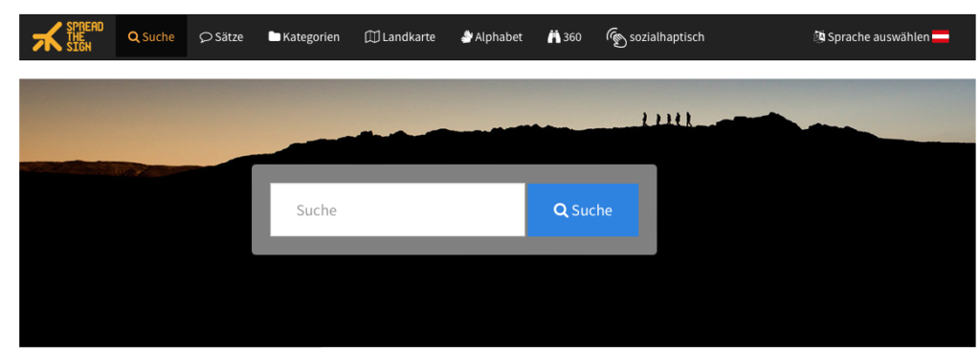Image resolution: width=980 pixels, height=353 pixels.
Task: Open the Landkarte page
Action: [400, 37]
